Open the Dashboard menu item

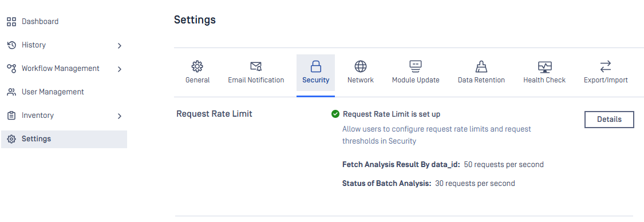click(64, 21)
